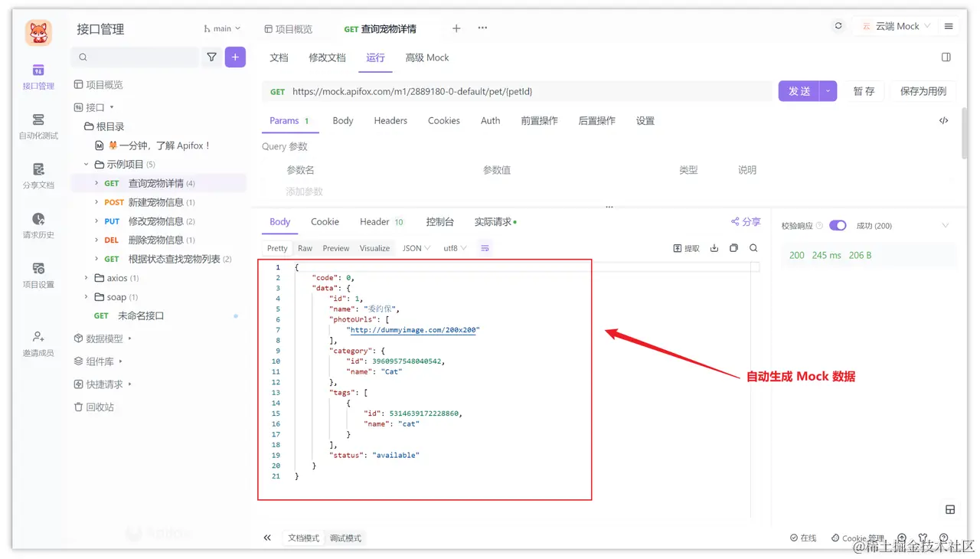The height and width of the screenshot is (559, 980).
Task: Open the JSON format dropdown
Action: (x=416, y=248)
